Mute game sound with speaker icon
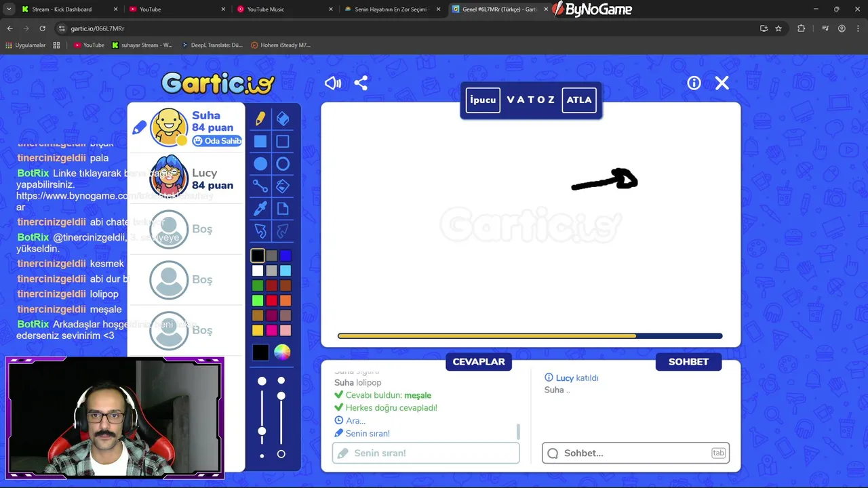This screenshot has width=868, height=488. coord(332,83)
